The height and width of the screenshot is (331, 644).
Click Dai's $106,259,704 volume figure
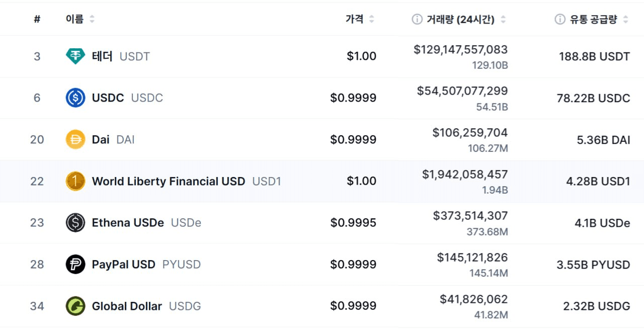point(470,133)
